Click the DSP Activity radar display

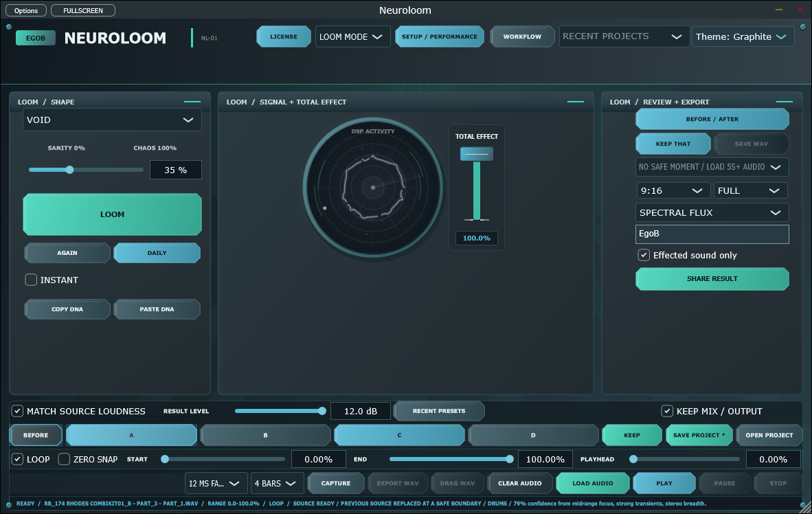(x=373, y=188)
